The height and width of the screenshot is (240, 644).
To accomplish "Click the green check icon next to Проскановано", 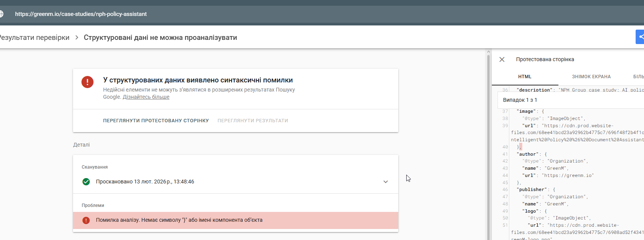I will (86, 182).
